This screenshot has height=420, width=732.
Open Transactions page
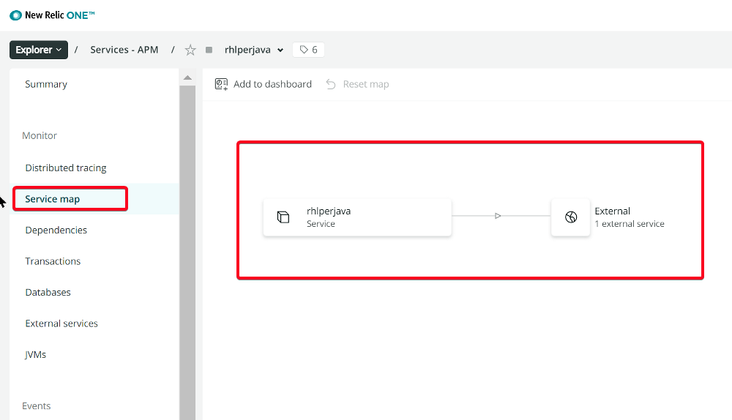[x=53, y=261]
